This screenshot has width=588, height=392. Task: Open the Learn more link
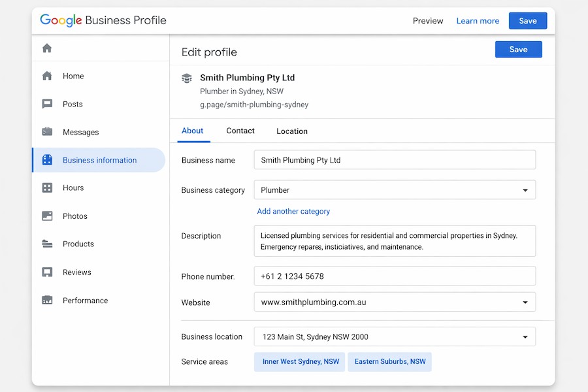click(x=478, y=21)
